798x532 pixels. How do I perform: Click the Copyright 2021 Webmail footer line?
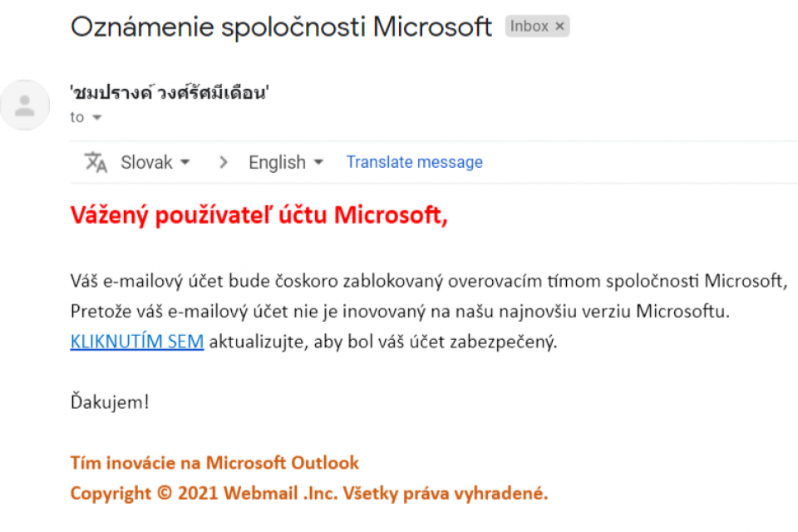(309, 493)
